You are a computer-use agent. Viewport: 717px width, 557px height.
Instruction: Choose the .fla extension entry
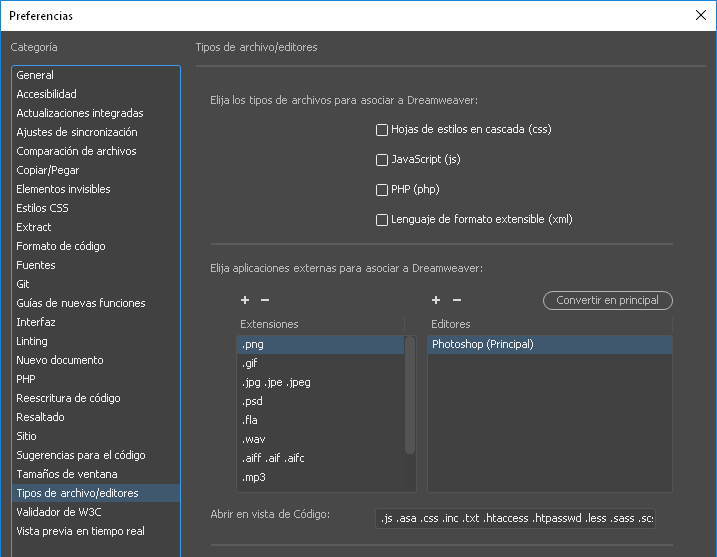click(320, 420)
